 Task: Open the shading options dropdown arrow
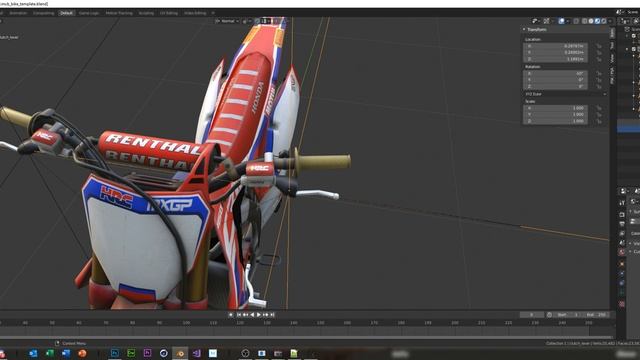[x=610, y=21]
